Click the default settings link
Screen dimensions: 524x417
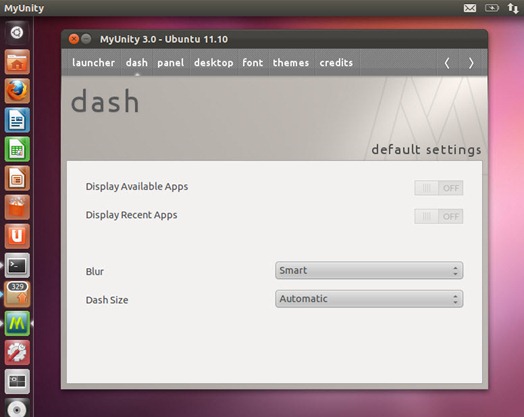(x=426, y=150)
